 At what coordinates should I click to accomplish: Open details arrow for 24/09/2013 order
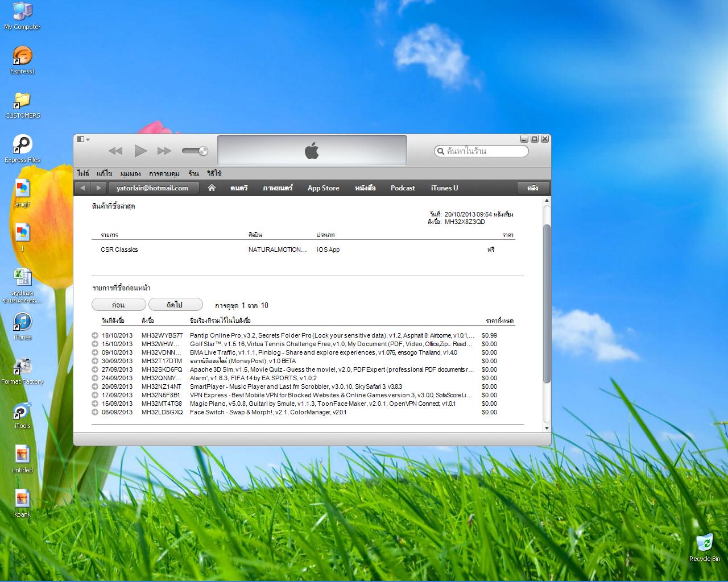(x=95, y=378)
